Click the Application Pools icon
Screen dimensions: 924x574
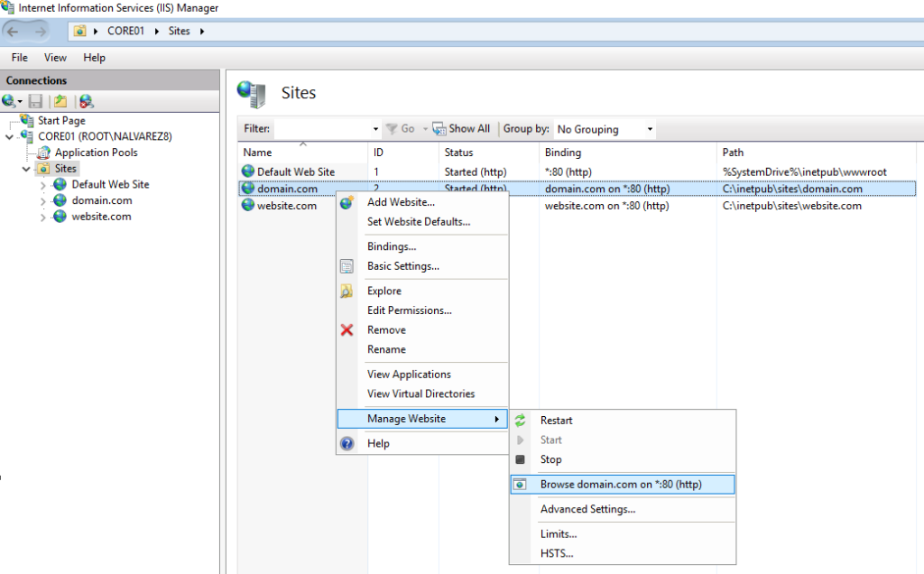pos(43,153)
